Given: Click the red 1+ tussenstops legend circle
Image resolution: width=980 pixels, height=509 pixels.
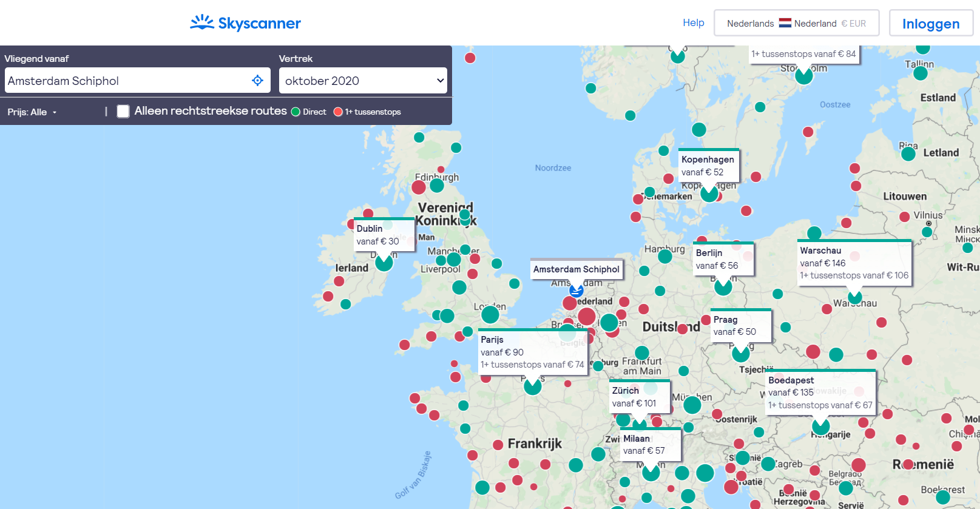Looking at the screenshot, I should click(338, 112).
